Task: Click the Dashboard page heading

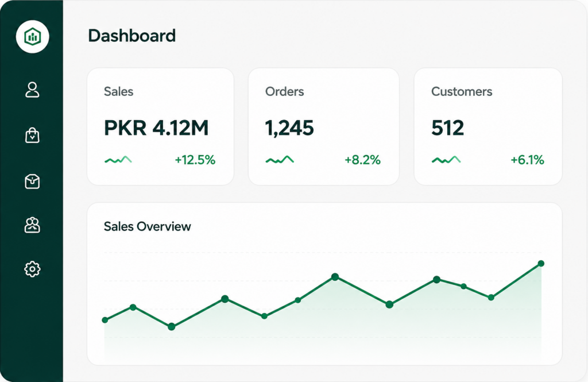Action: click(x=131, y=36)
